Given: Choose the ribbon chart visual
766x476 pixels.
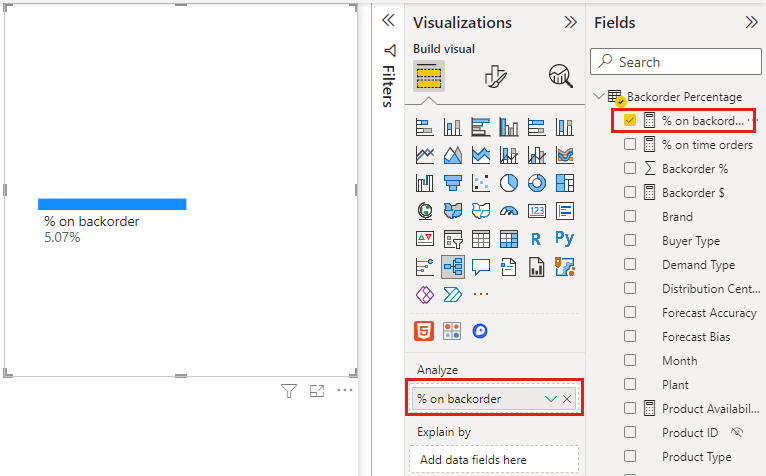Looking at the screenshot, I should (565, 155).
